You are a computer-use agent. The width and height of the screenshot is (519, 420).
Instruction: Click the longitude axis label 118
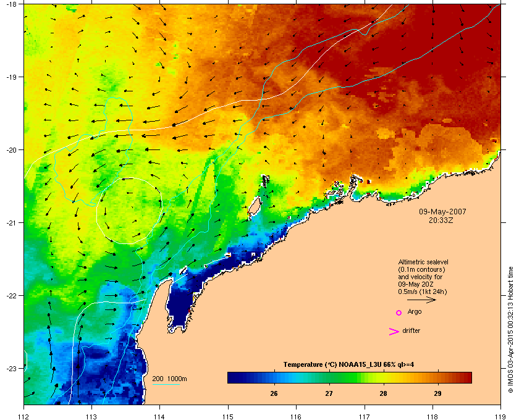tap(432, 416)
